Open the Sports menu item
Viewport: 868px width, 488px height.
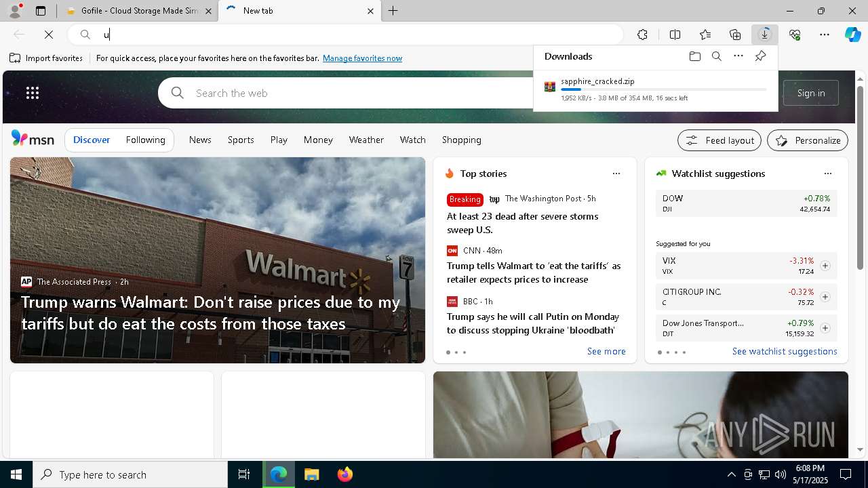[x=241, y=140]
